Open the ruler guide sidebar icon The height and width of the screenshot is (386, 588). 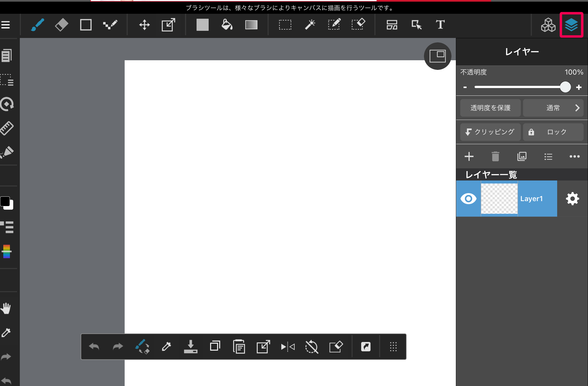coord(7,128)
